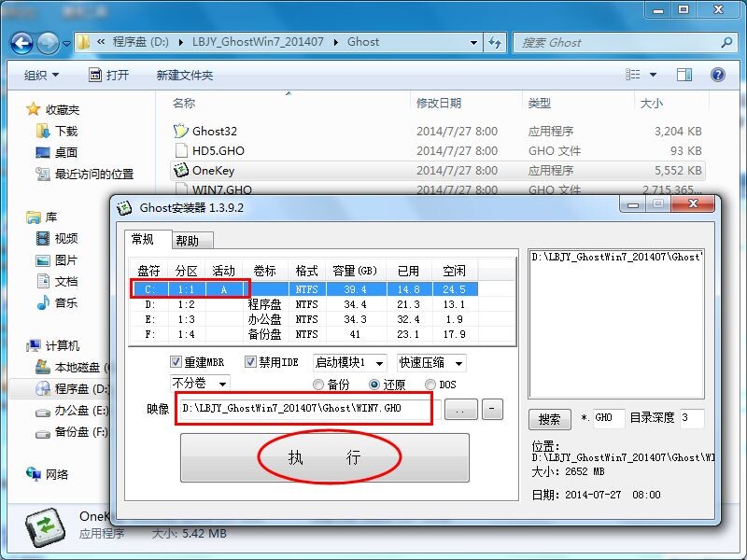Uncheck the 禁用IDE checkbox

point(248,362)
